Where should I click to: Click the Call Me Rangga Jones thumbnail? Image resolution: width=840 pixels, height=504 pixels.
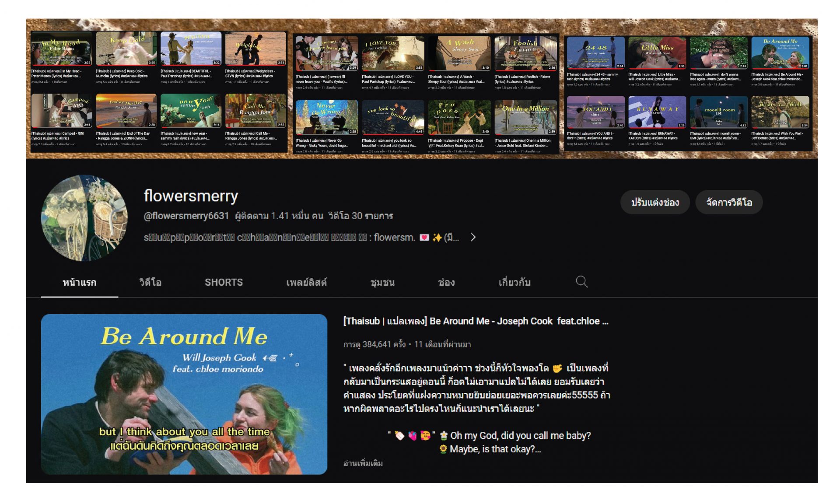[255, 111]
